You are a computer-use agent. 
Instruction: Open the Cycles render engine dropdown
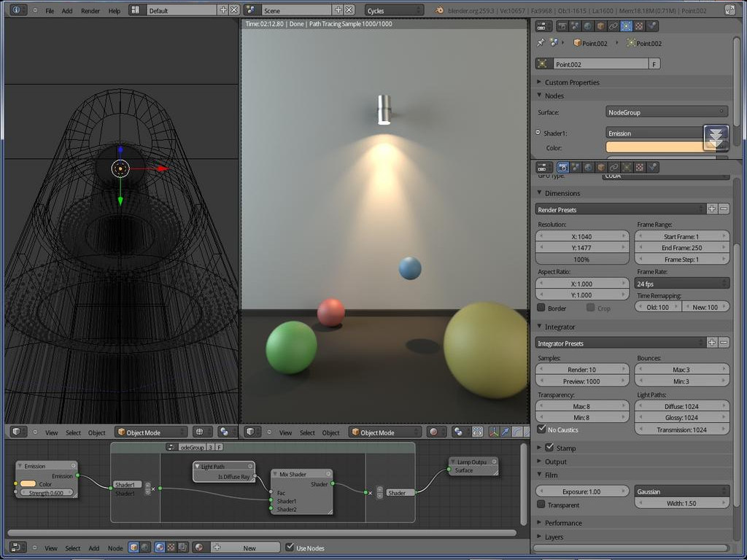tap(394, 10)
